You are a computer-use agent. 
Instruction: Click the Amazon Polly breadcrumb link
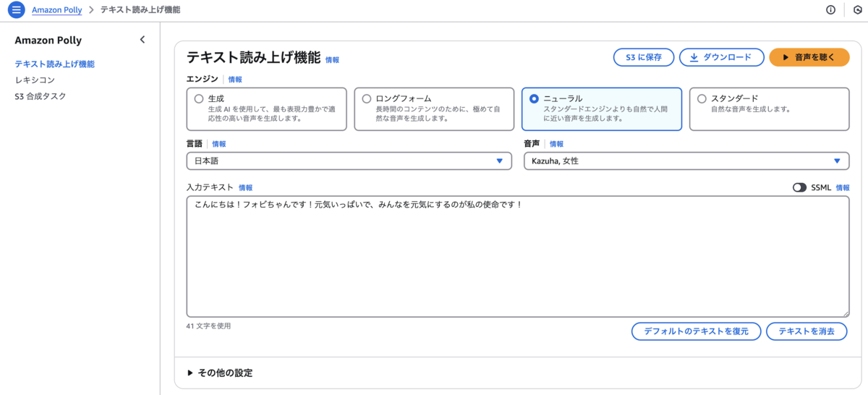56,10
